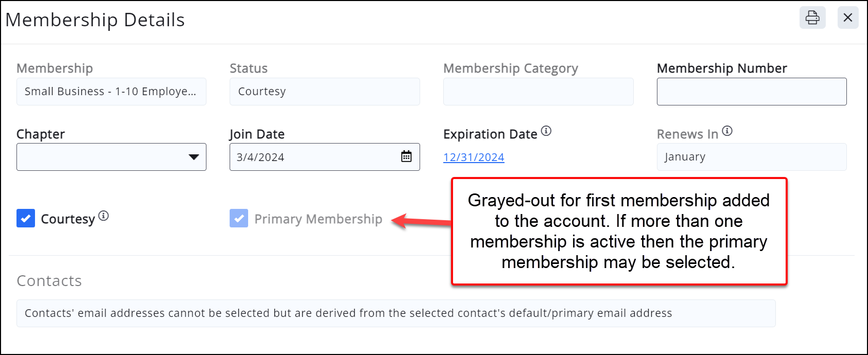Viewport: 868px width, 355px height.
Task: Click the print icon button
Action: pos(812,17)
